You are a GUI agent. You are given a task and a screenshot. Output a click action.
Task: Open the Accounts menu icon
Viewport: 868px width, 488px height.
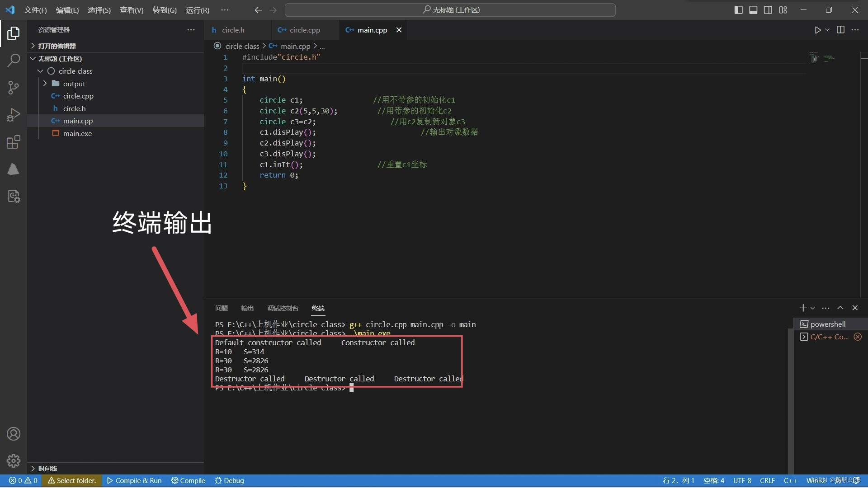pyautogui.click(x=14, y=434)
